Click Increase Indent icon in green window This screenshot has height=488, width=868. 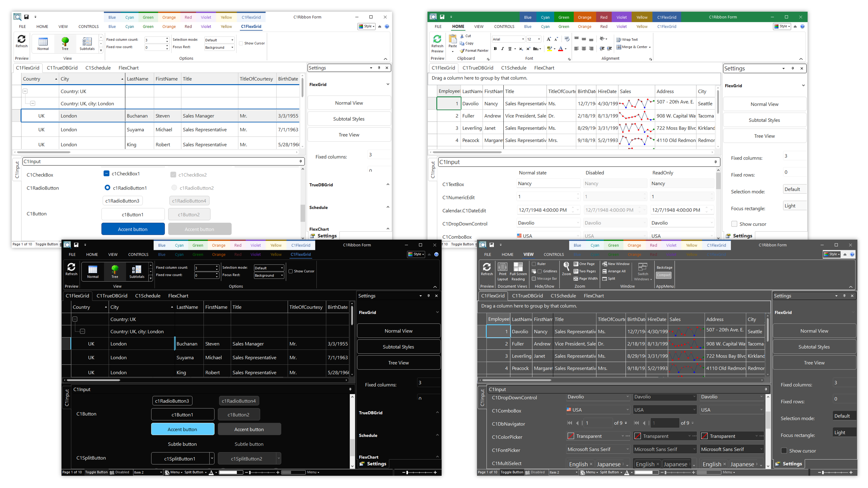609,48
